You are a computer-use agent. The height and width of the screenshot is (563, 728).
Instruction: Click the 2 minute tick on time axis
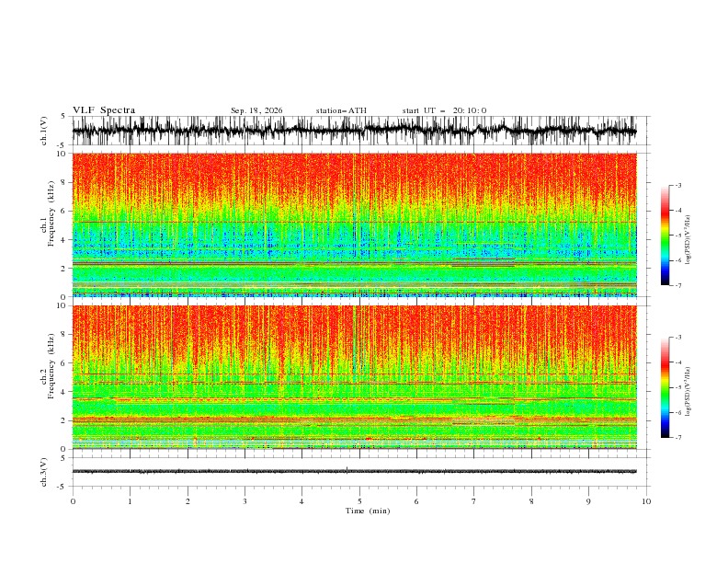click(x=188, y=501)
